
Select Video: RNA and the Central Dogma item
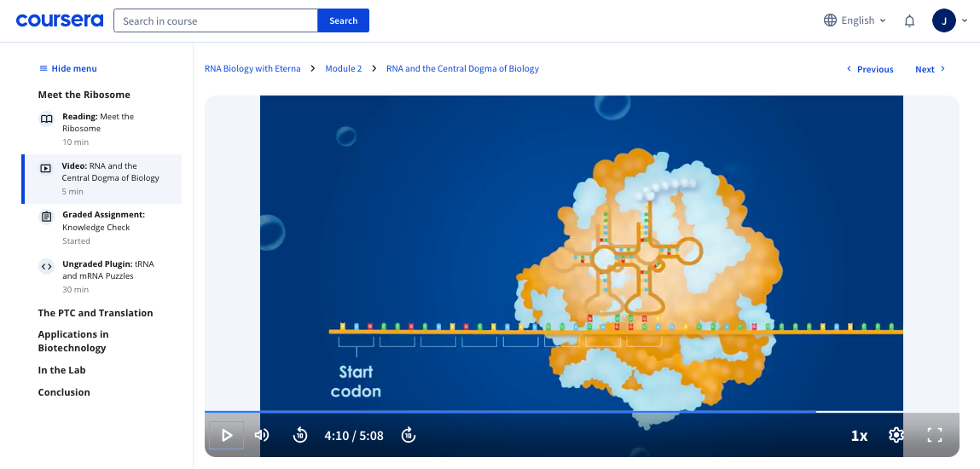point(102,178)
